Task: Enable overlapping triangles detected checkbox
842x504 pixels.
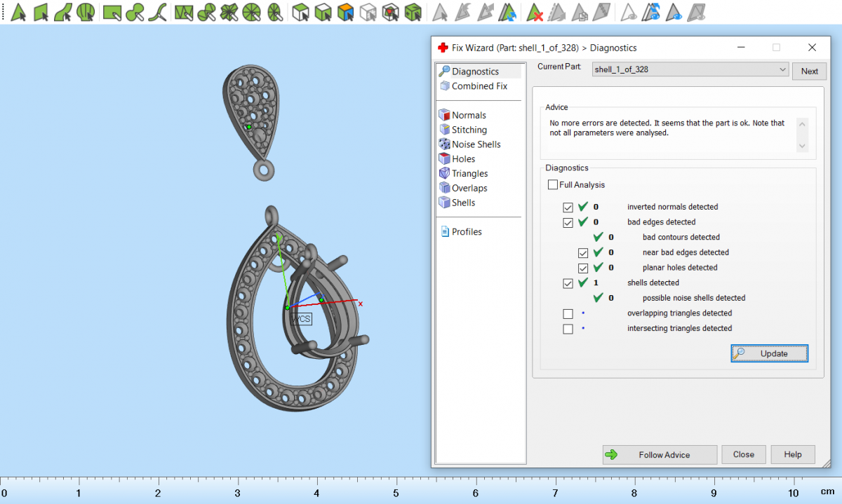Action: [568, 313]
